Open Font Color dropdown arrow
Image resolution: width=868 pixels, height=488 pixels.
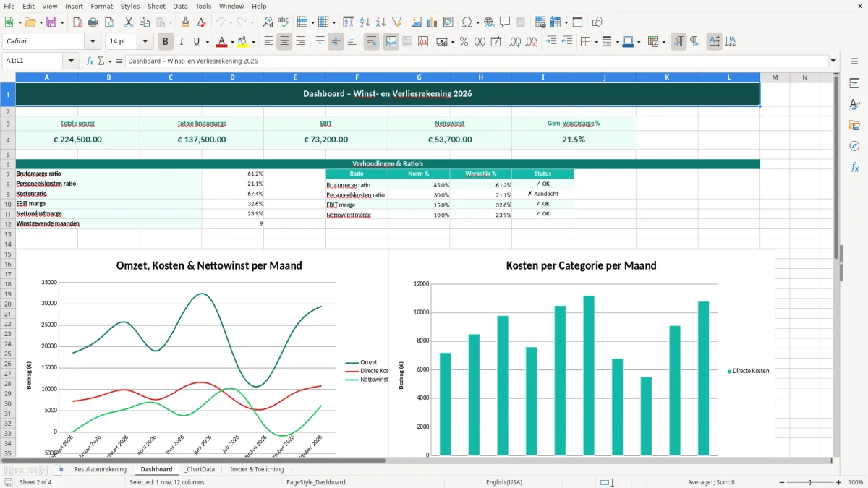(232, 42)
